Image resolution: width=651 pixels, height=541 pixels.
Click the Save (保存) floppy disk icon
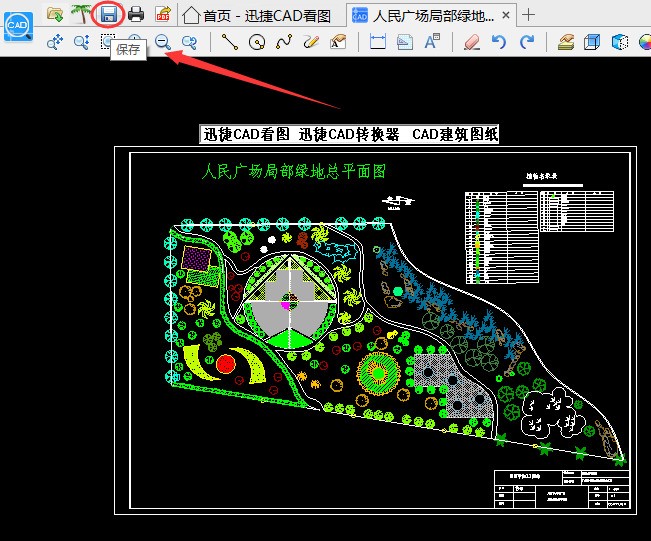108,14
